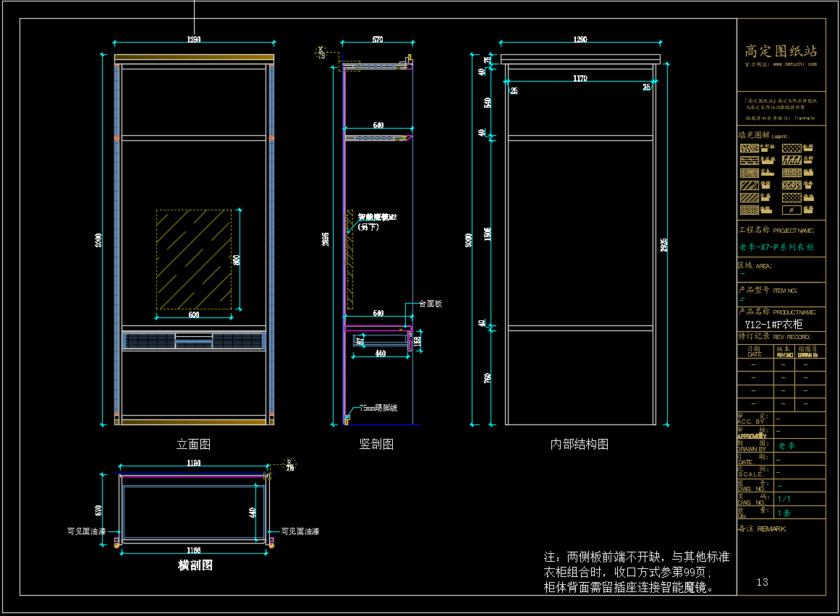Click the 横剖图 view title
The width and height of the screenshot is (840, 616).
(195, 565)
